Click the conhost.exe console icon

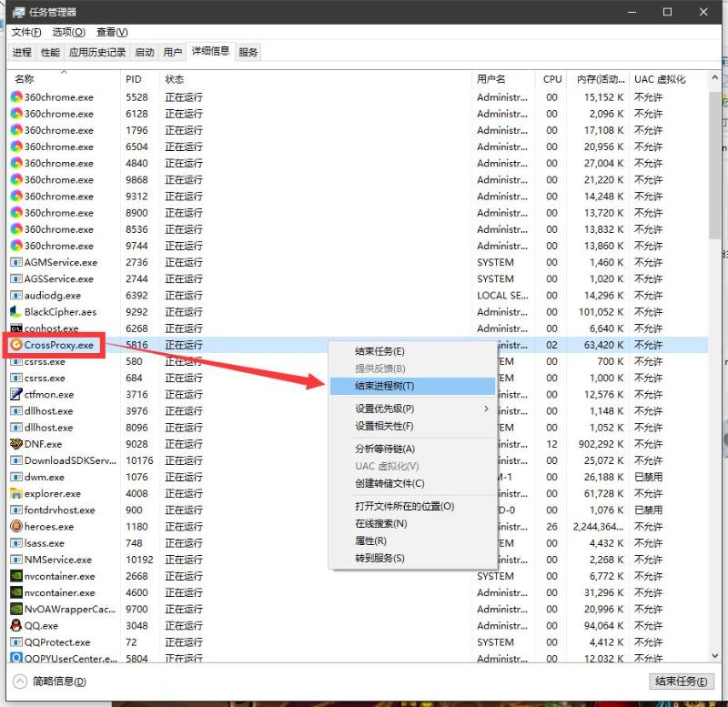click(x=16, y=328)
